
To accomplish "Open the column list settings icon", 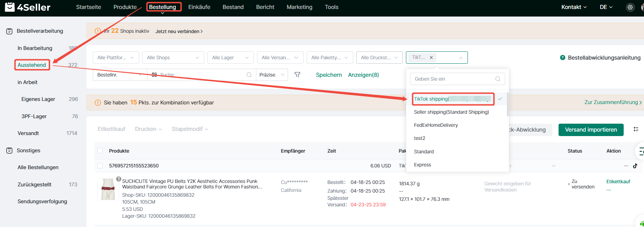I will pyautogui.click(x=636, y=129).
